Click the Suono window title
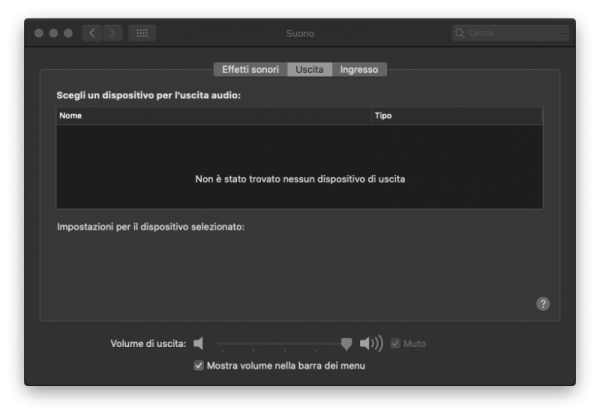The width and height of the screenshot is (600, 416). coord(300,34)
